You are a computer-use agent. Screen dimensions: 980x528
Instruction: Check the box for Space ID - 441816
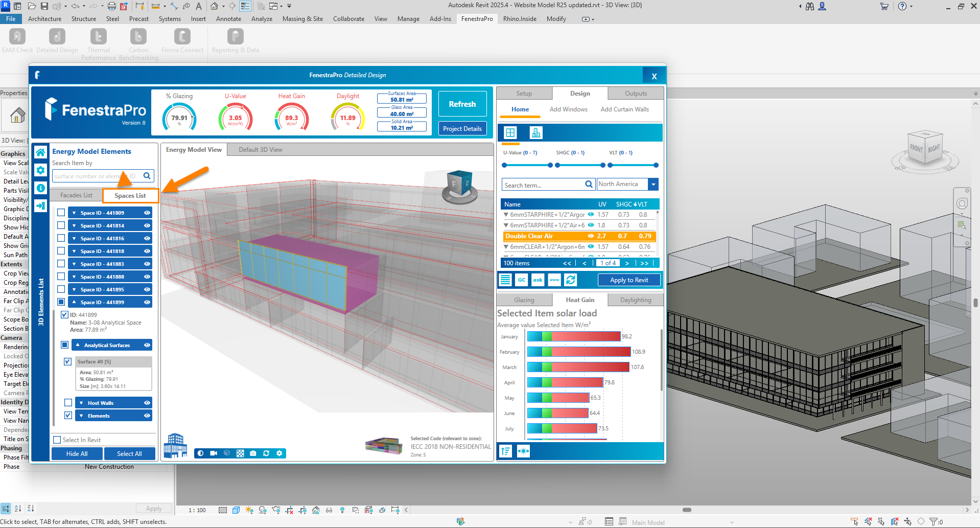(x=61, y=238)
